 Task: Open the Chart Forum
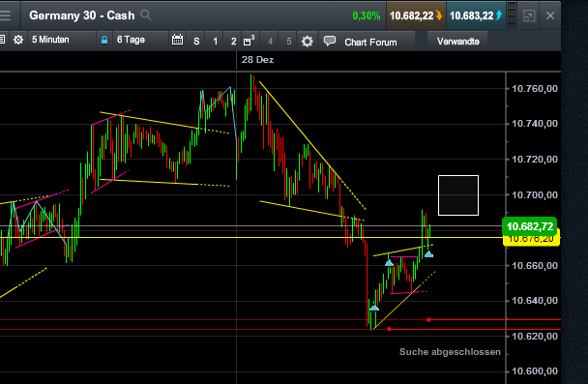tap(370, 42)
